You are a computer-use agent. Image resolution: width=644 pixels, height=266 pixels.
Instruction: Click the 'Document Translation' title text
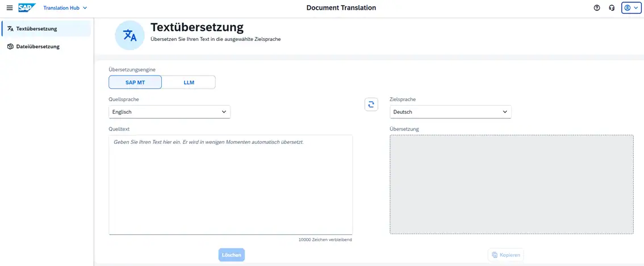[x=341, y=8]
